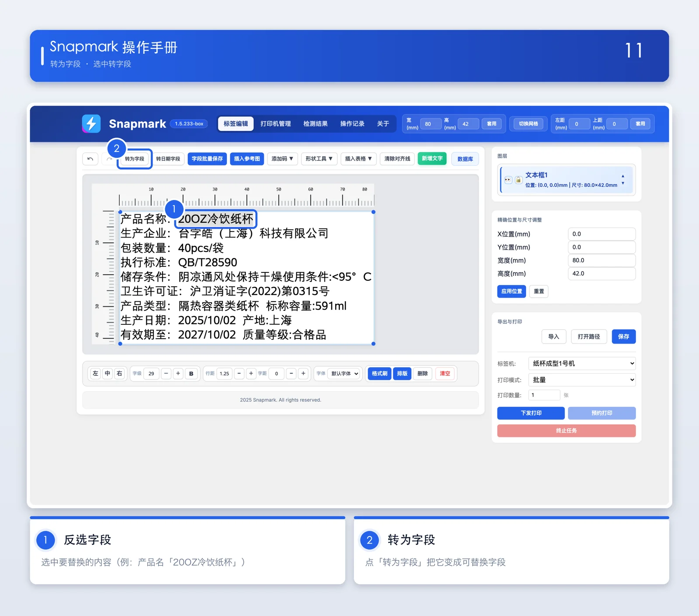Viewport: 699px width, 616px height.
Task: Open the 形状工具 dropdown
Action: 319,159
